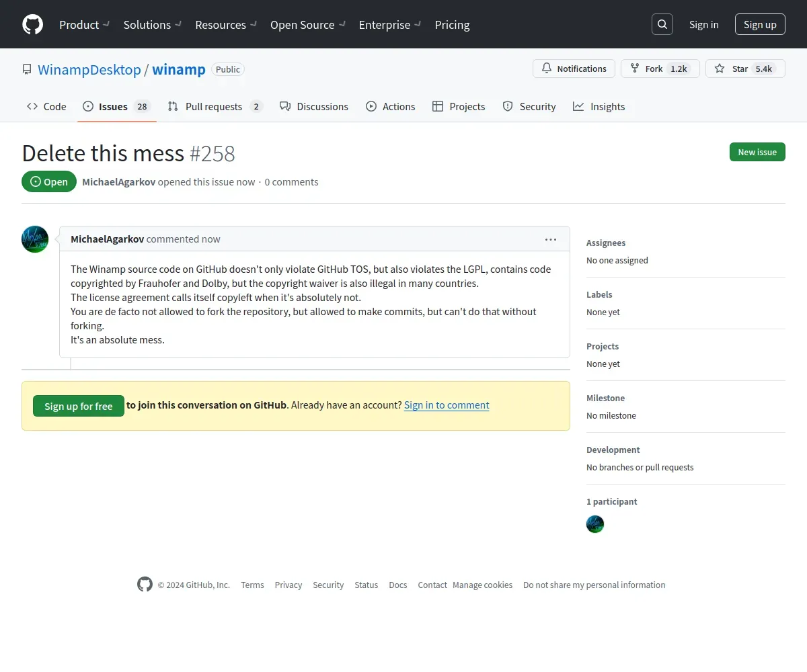Expand the Solutions dropdown menu

(153, 25)
